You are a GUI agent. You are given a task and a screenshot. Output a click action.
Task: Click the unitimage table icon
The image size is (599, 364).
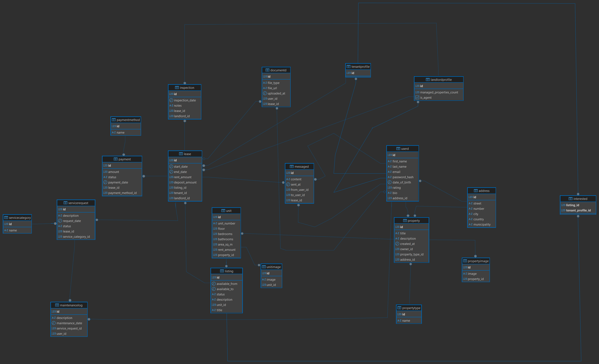click(x=264, y=267)
